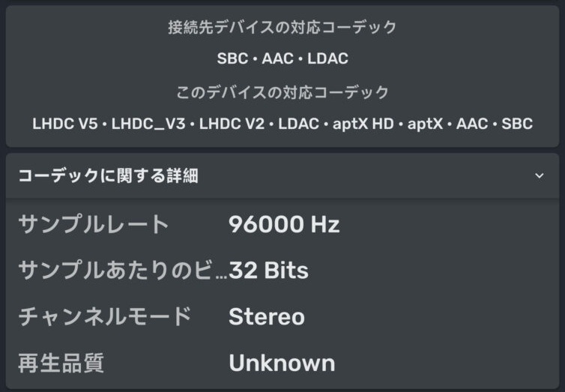The width and height of the screenshot is (565, 392).
Task: Collapse the コーデックに関する詳細 section chevron
Action: pyautogui.click(x=539, y=176)
